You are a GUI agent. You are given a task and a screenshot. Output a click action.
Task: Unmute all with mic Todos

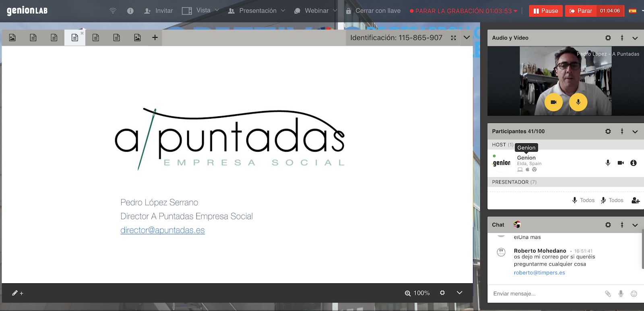tap(583, 200)
